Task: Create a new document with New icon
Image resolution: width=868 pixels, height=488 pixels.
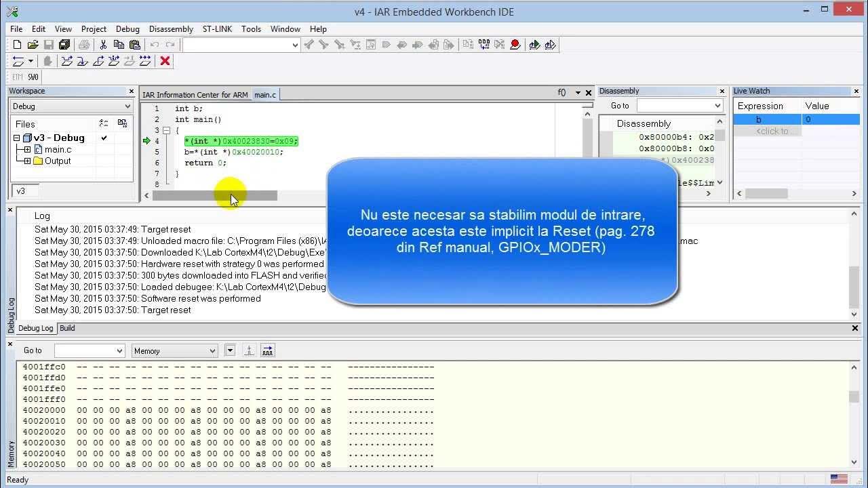Action: [x=18, y=45]
